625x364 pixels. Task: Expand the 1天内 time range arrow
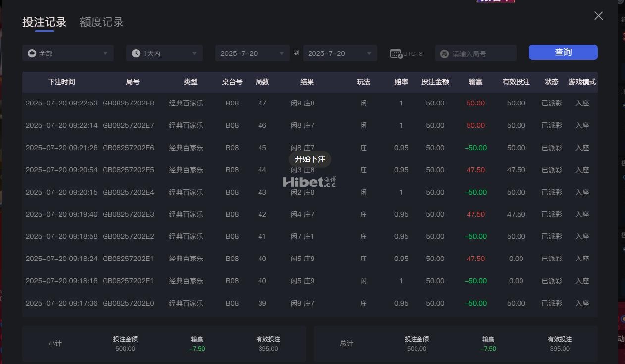194,53
